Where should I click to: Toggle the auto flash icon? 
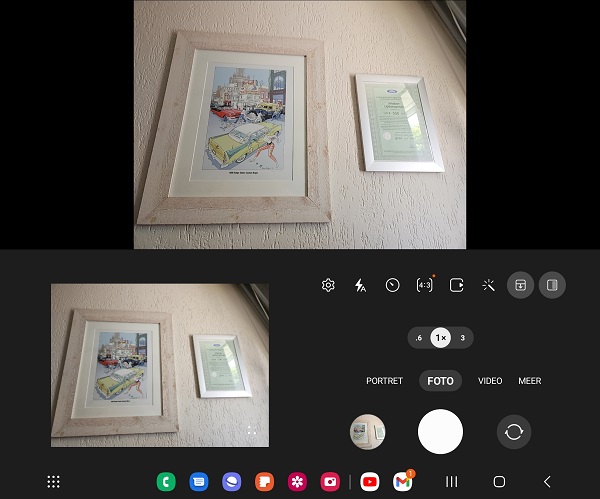(360, 285)
